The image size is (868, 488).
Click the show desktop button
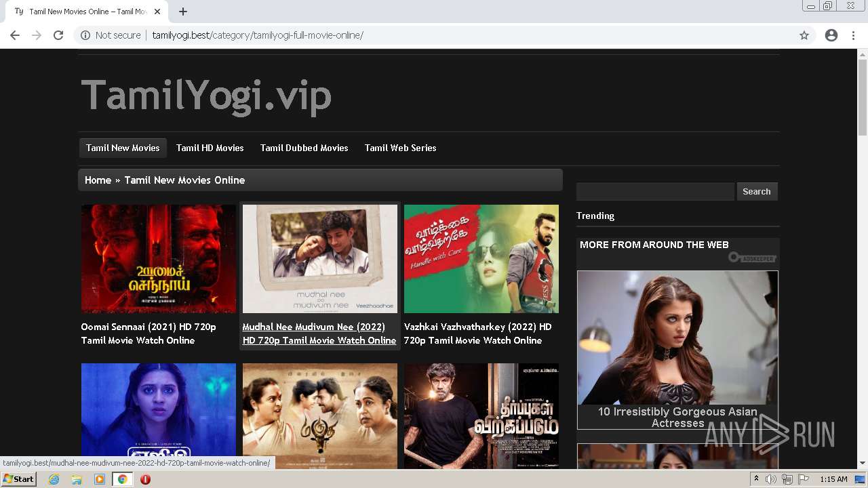[x=860, y=479]
